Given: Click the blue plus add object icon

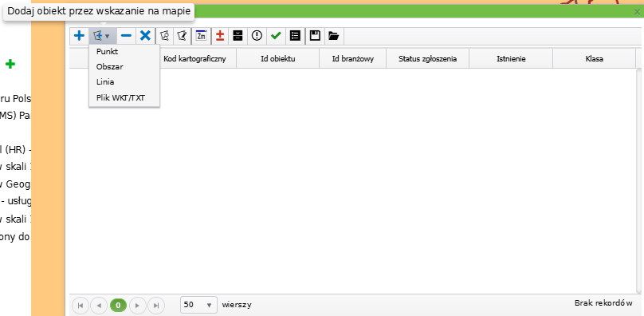Looking at the screenshot, I should tap(79, 36).
